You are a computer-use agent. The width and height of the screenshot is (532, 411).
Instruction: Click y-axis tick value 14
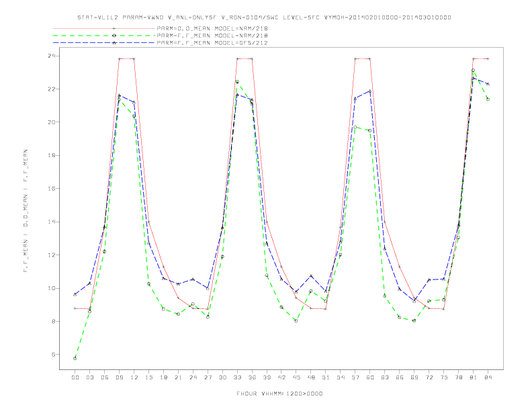coord(51,222)
